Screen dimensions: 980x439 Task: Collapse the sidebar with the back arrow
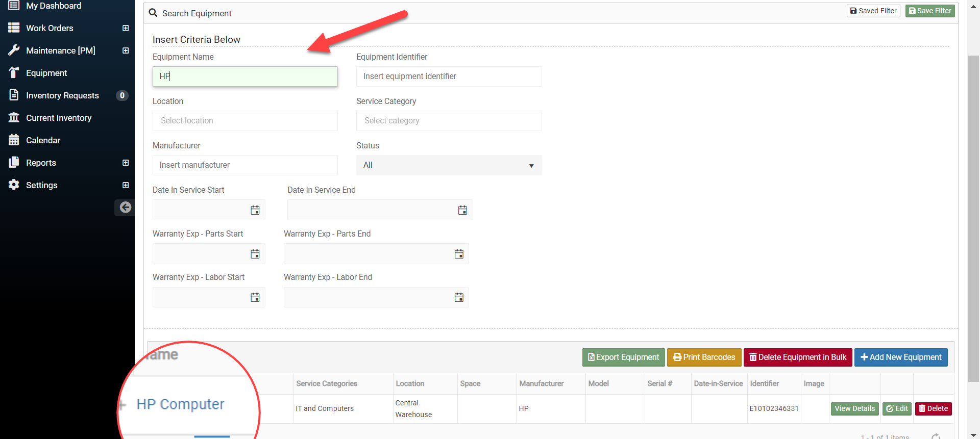point(125,207)
